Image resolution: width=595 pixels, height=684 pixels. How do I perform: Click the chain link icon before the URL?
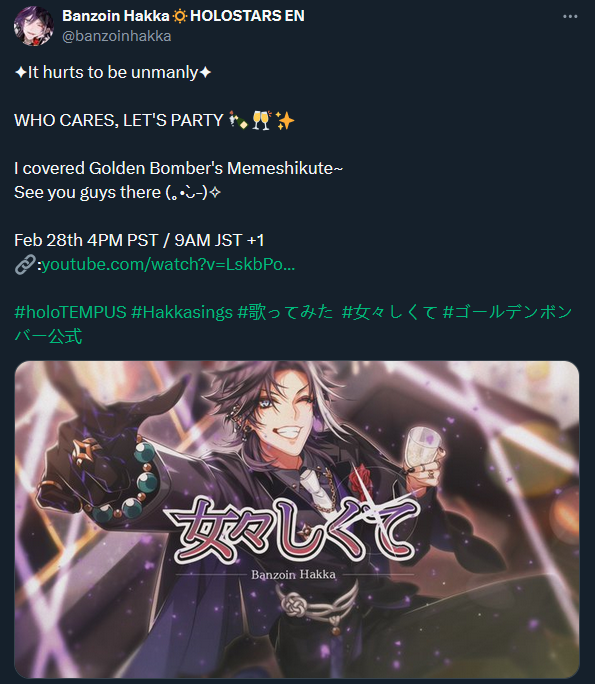pos(25,265)
